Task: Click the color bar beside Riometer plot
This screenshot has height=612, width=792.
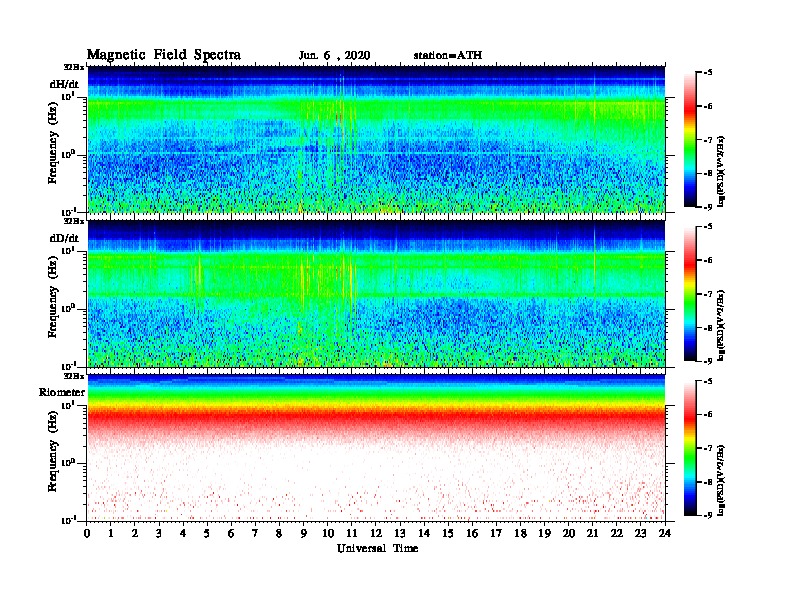Action: (x=690, y=448)
